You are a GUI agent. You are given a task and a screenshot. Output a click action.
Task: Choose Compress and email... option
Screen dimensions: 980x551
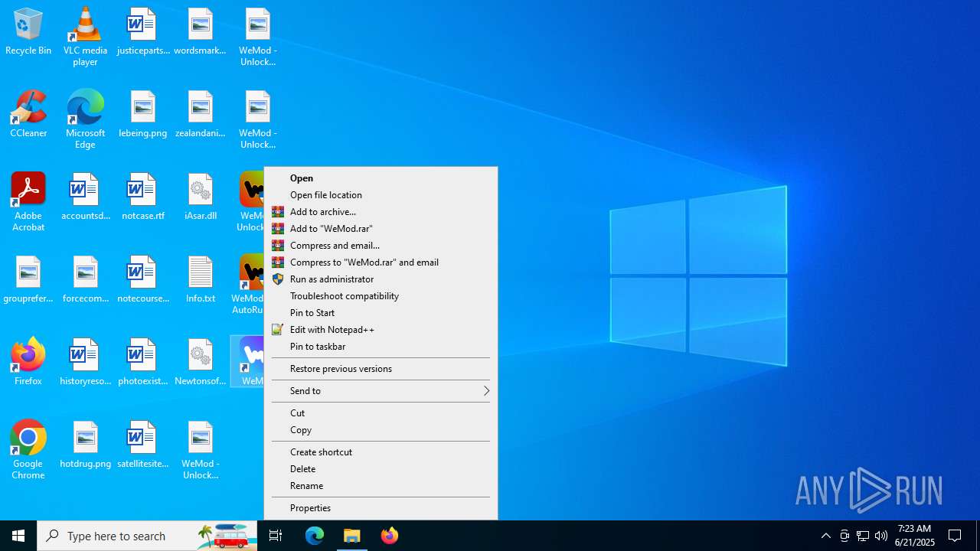(381, 246)
